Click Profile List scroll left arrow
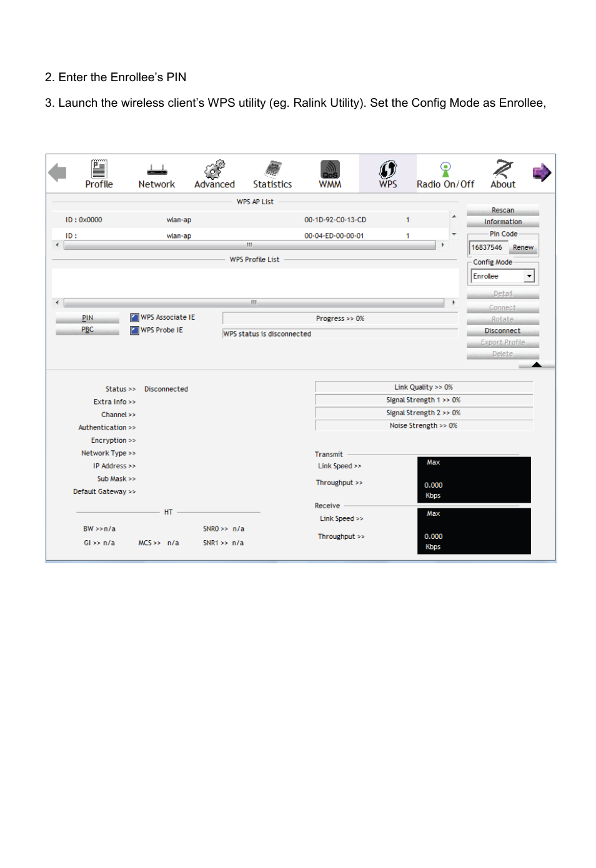596x868 pixels. pos(57,302)
